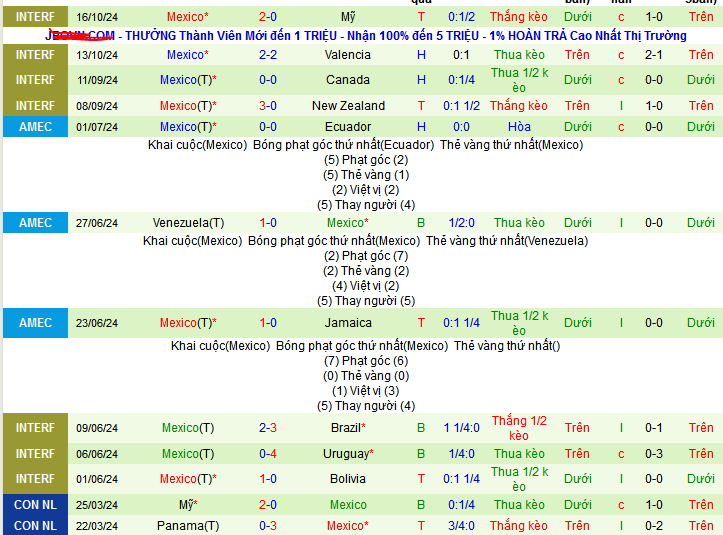Open the Panama(T) team link
This screenshot has height=535, width=723.
pyautogui.click(x=188, y=526)
